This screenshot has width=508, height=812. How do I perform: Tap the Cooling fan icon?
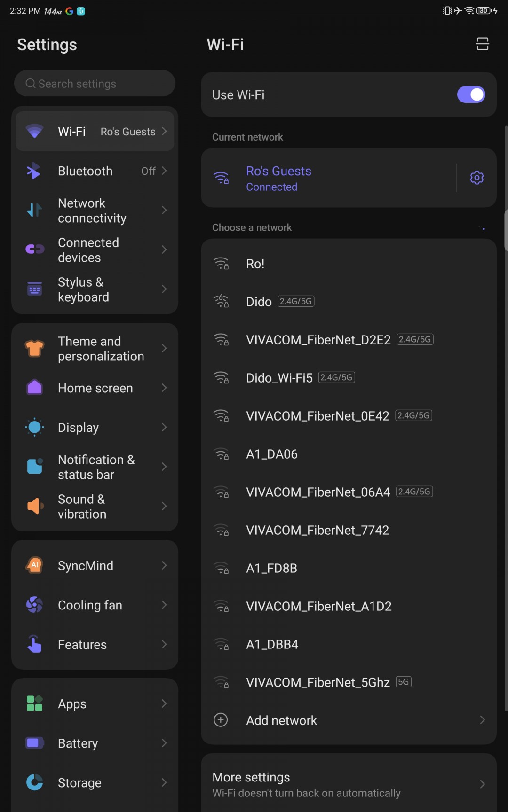pyautogui.click(x=34, y=605)
